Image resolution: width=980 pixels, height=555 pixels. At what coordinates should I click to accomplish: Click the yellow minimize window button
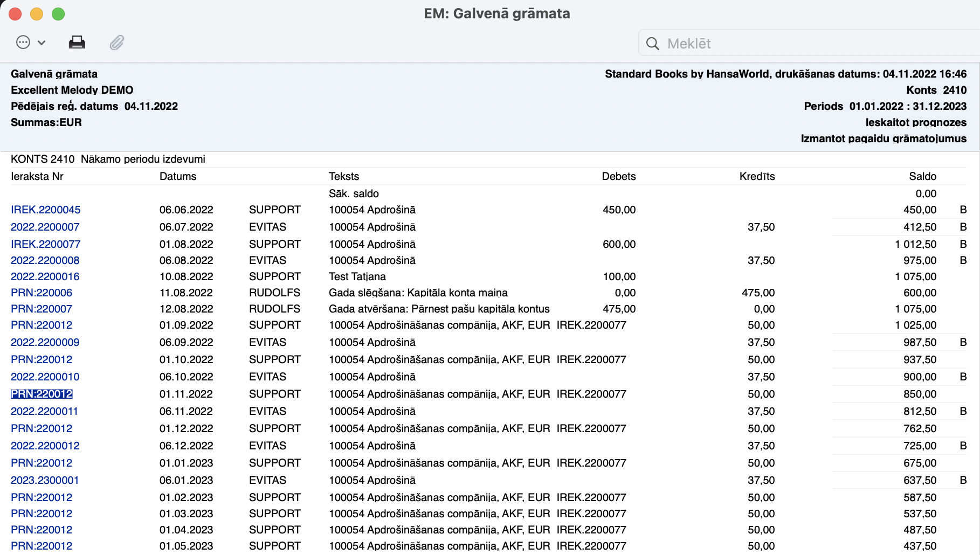[37, 14]
